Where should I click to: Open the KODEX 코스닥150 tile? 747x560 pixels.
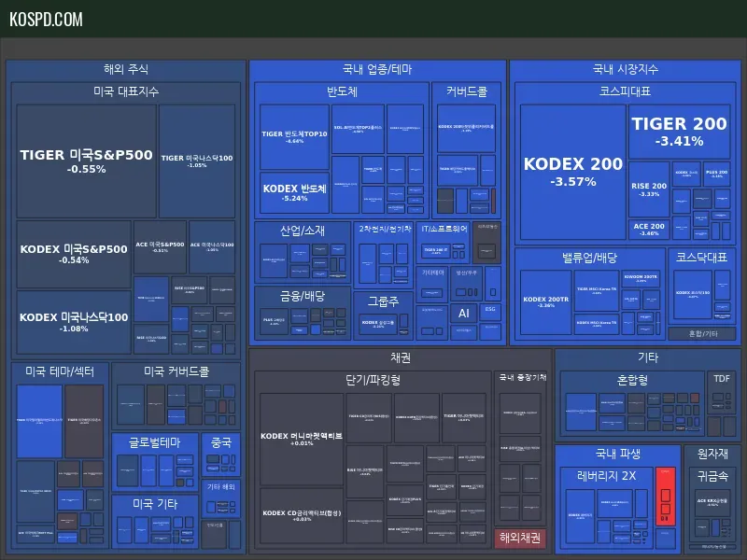[x=693, y=294]
